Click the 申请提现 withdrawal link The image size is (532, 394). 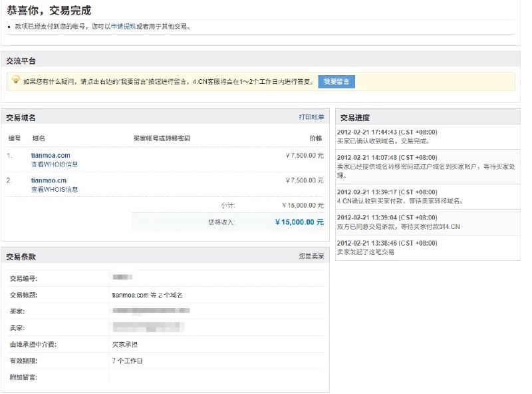tap(123, 27)
